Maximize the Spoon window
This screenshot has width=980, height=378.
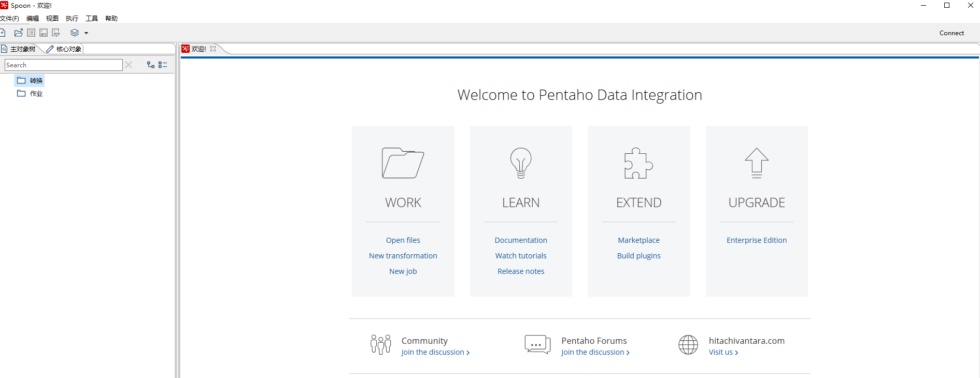pyautogui.click(x=947, y=5)
